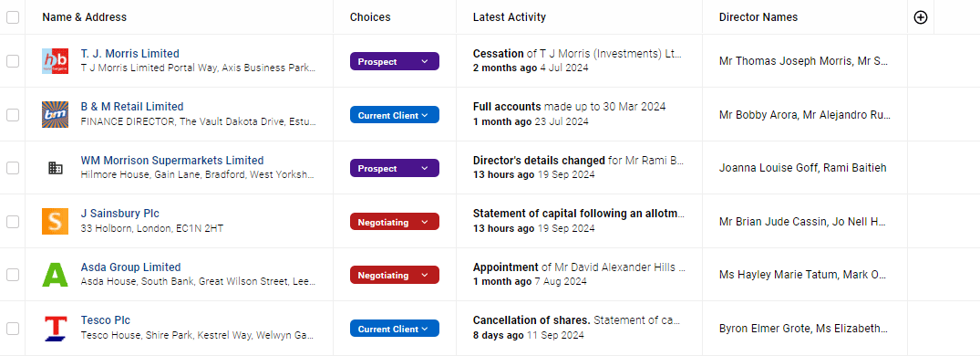Click the WM Morrison building placeholder icon
The image size is (980, 356).
(x=55, y=168)
